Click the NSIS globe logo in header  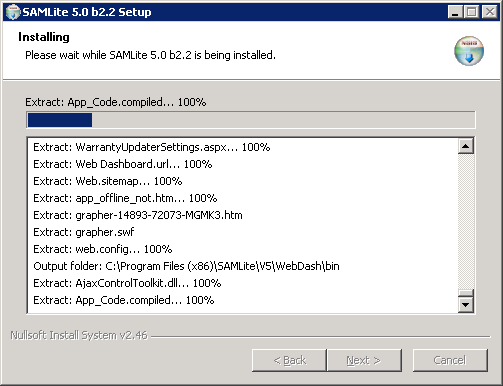pyautogui.click(x=469, y=51)
